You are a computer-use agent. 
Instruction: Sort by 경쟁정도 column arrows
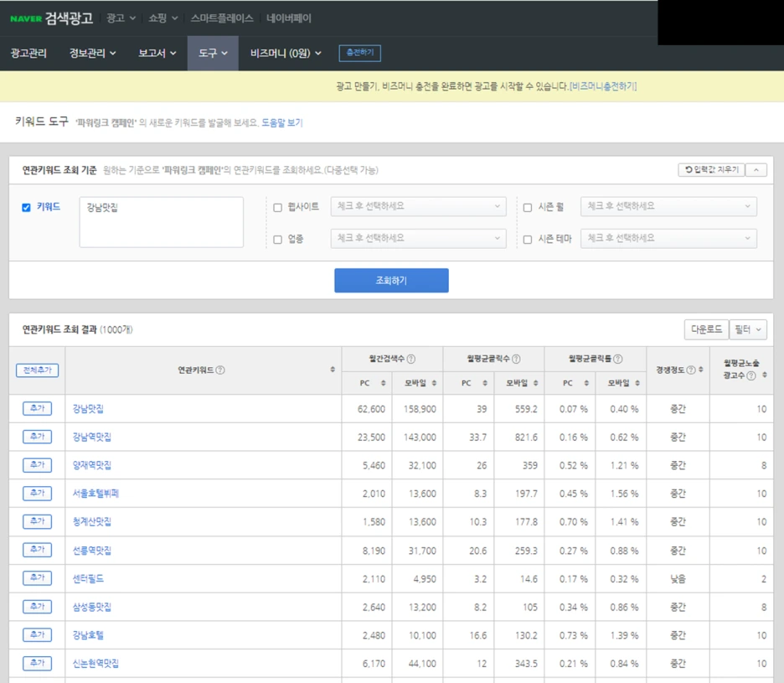[701, 370]
